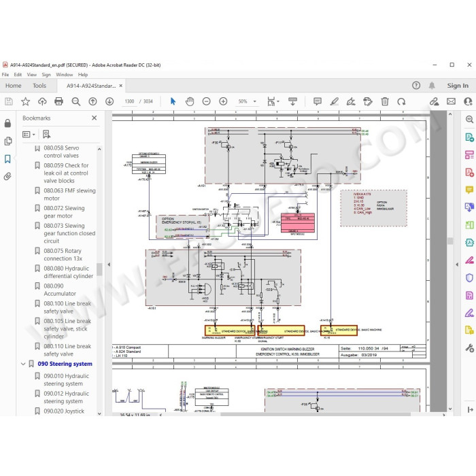Image resolution: width=476 pixels, height=476 pixels.
Task: Collapse the 090 Steering system bookmark
Action: [x=23, y=364]
